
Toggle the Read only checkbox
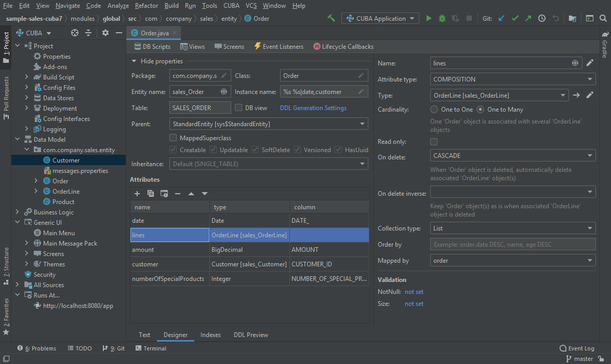tap(434, 142)
